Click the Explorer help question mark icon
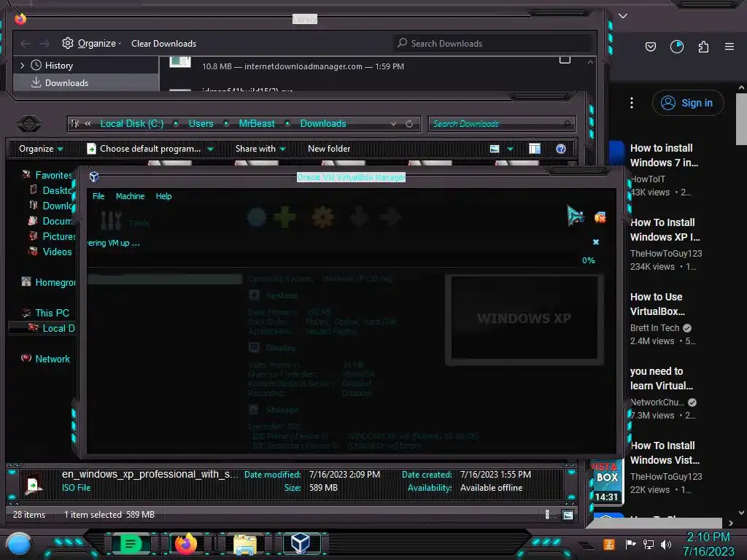 click(561, 149)
